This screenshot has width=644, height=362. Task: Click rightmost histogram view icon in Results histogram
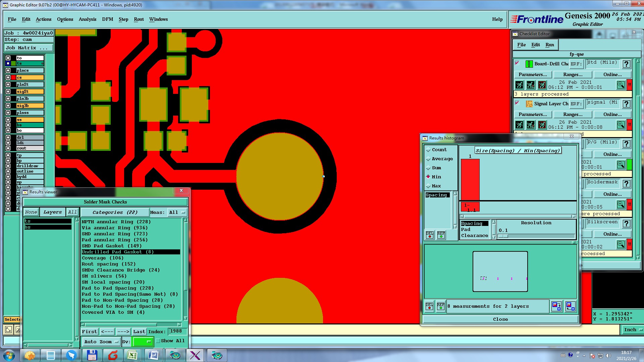[x=570, y=306]
